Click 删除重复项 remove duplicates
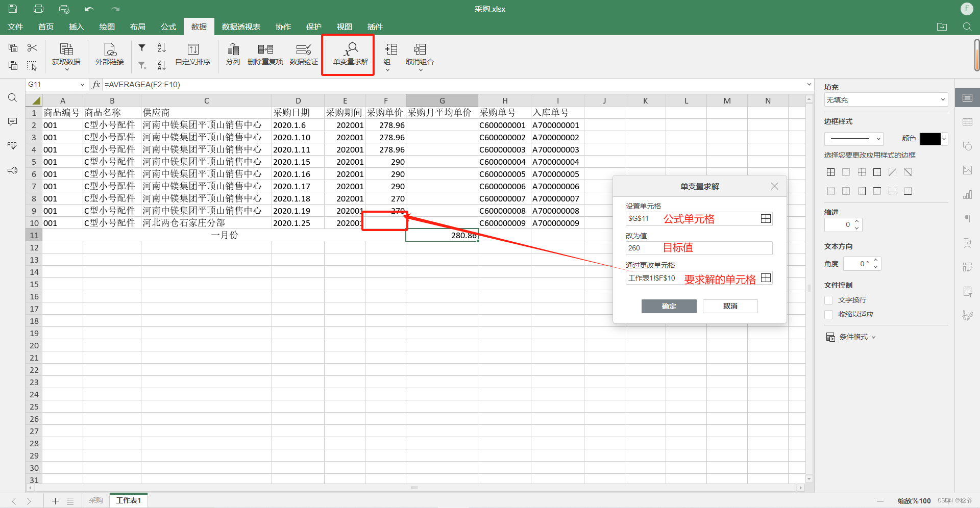980x508 pixels. pos(265,55)
